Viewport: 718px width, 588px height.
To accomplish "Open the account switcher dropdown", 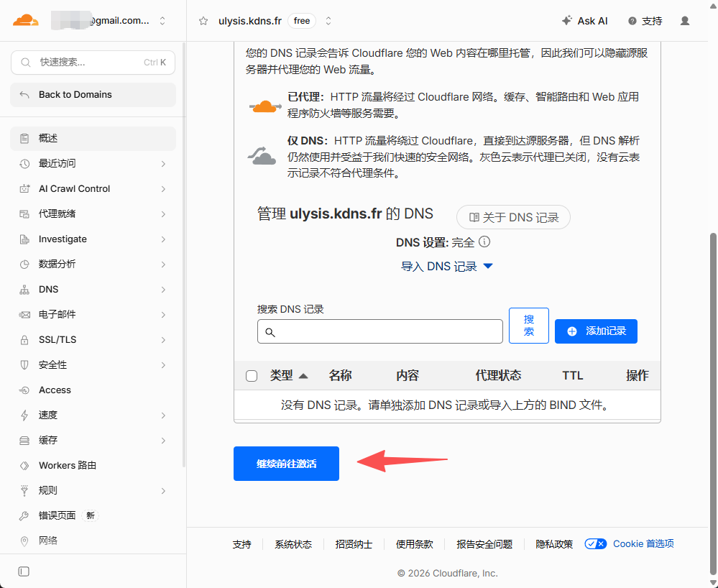I will pos(162,21).
